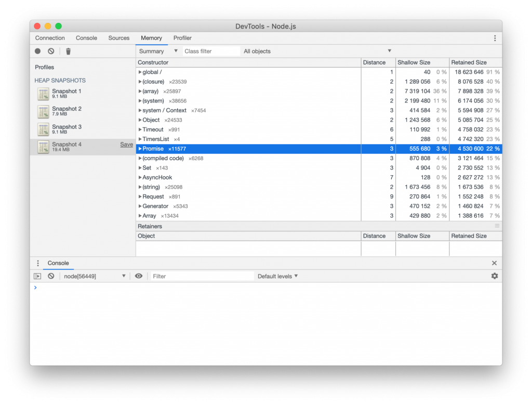This screenshot has height=405, width=532.
Task: Click the Retainers Distance column header
Action: [x=378, y=236]
